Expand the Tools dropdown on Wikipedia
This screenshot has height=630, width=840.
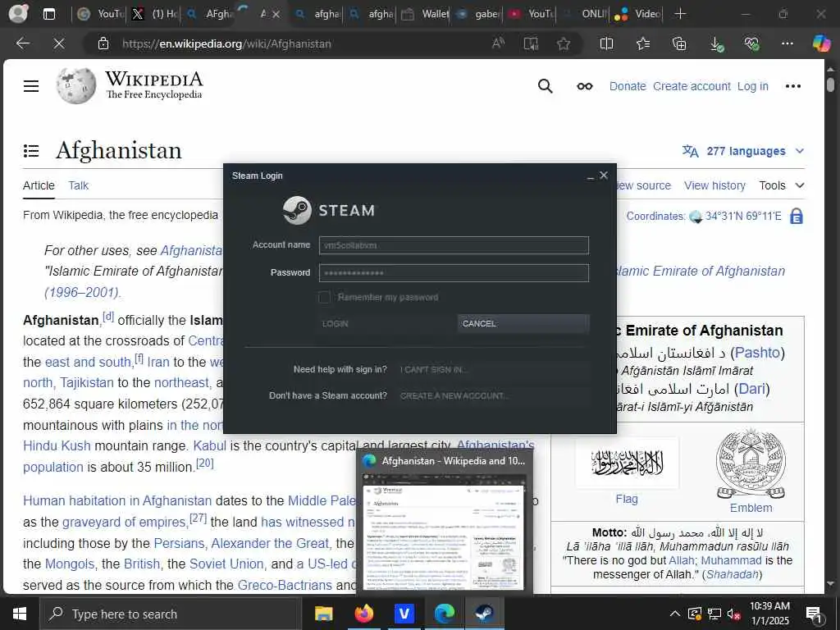pyautogui.click(x=782, y=185)
